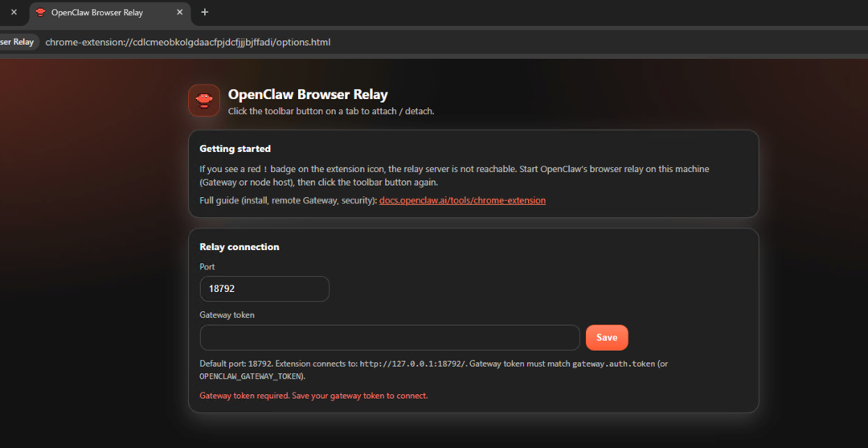The height and width of the screenshot is (448, 868).
Task: Click the 'Full guide (install, remote Gateway, security)' text
Action: (x=289, y=200)
